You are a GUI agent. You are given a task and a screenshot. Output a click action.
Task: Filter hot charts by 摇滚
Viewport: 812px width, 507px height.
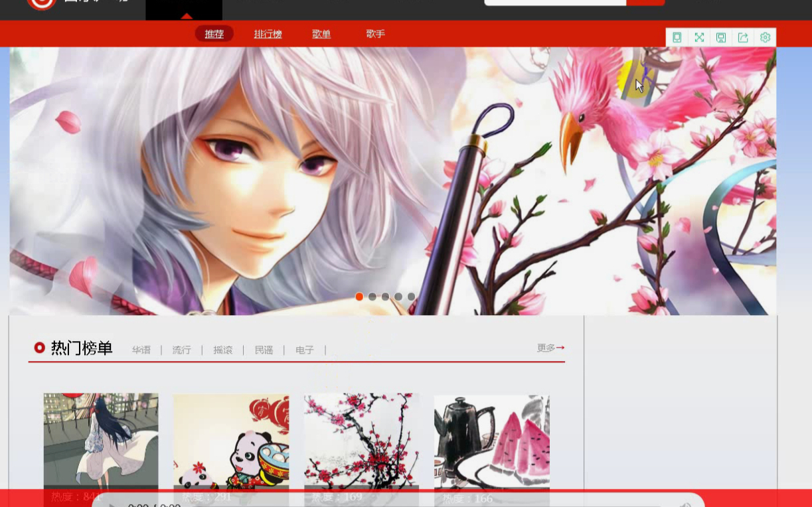pos(222,350)
